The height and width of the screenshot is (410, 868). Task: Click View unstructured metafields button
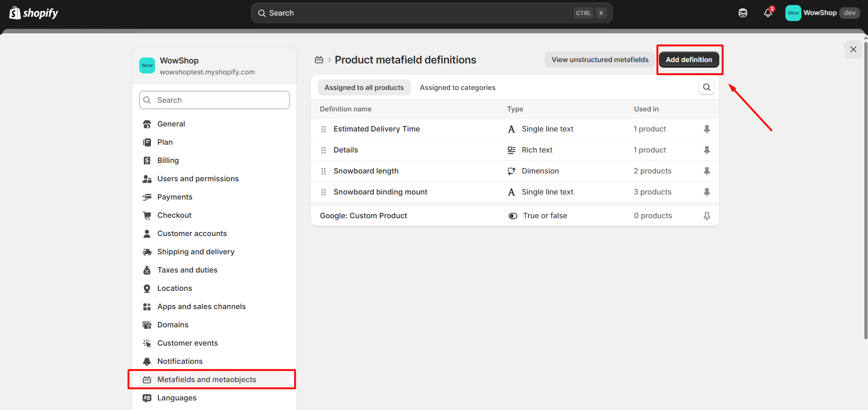tap(600, 60)
